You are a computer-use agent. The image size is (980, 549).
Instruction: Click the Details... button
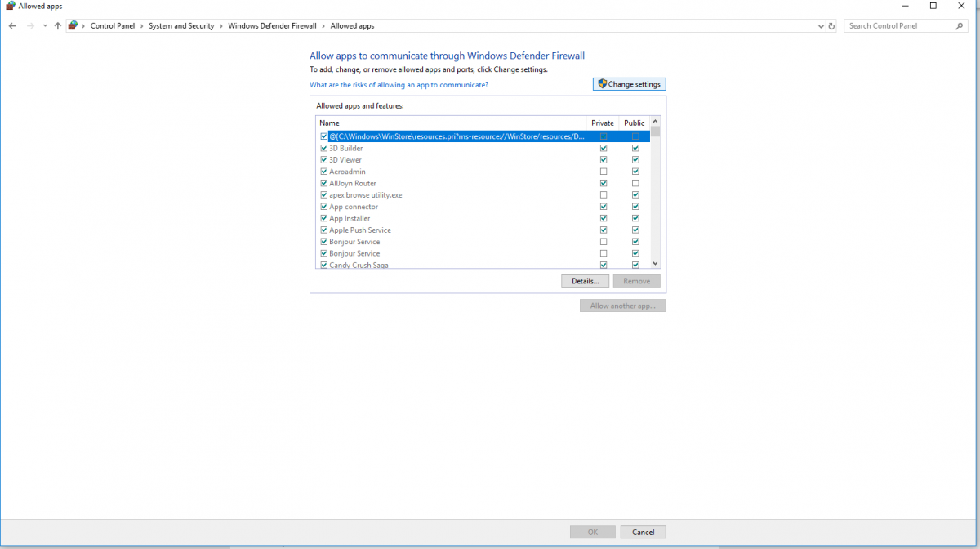586,281
